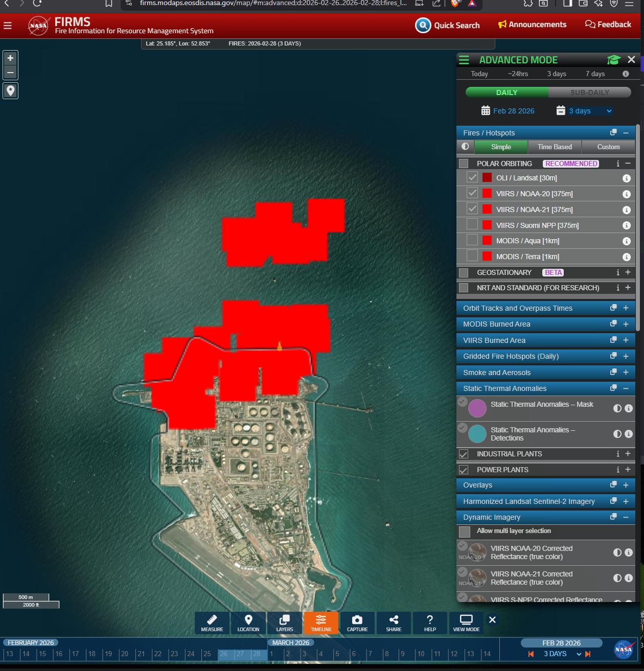Switch to SUB-DAILY mode

pyautogui.click(x=590, y=92)
